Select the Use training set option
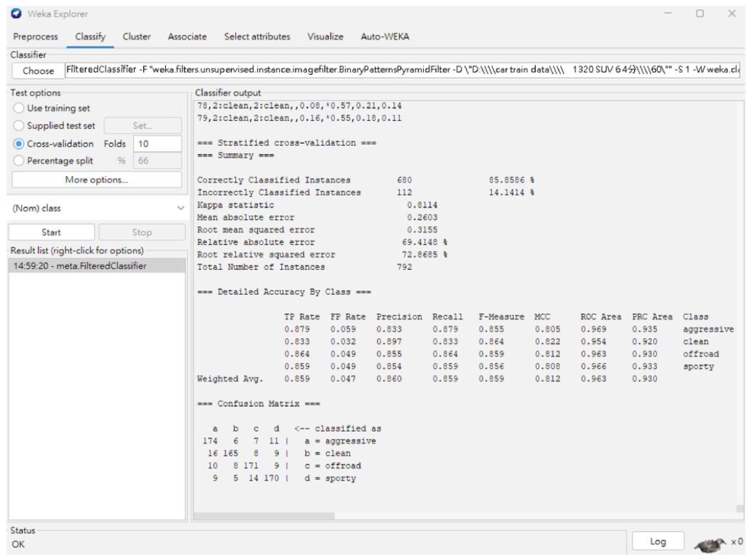 coord(19,108)
